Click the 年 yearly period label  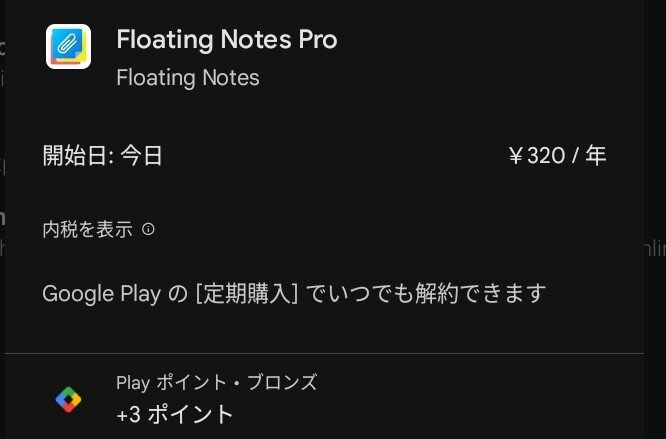click(596, 155)
